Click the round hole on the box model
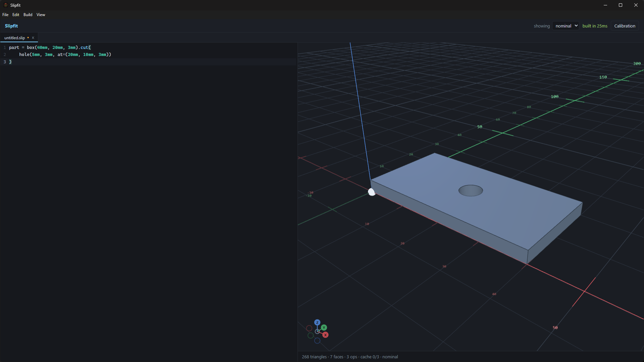 pos(471,190)
